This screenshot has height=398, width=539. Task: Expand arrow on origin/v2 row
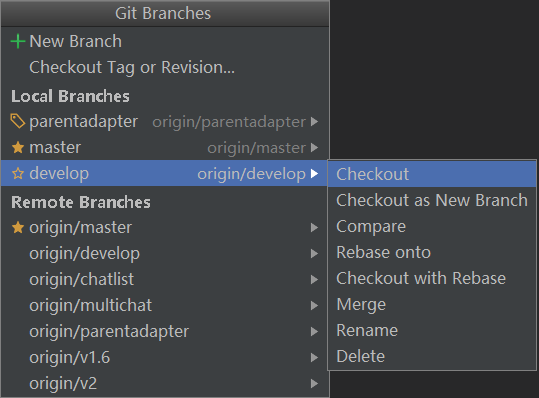tap(314, 384)
